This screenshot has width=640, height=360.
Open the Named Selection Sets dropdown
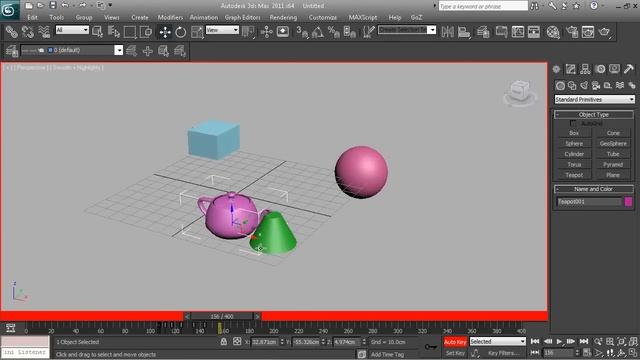pos(407,30)
